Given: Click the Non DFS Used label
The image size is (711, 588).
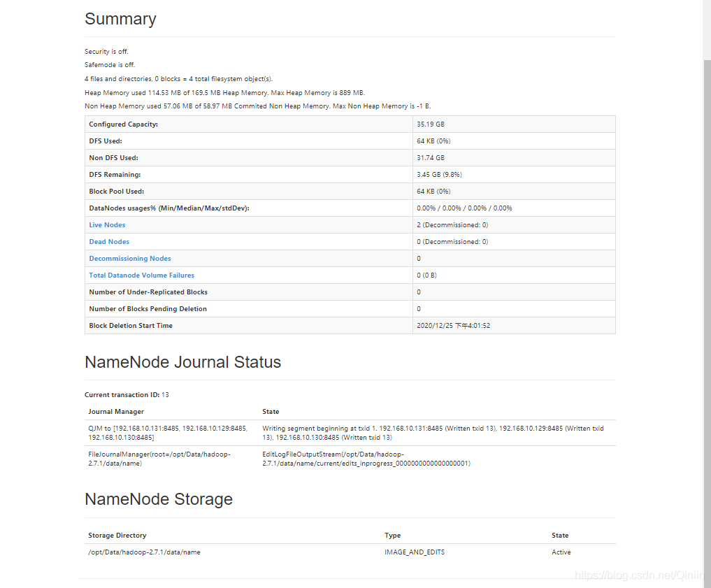Looking at the screenshot, I should pos(113,158).
